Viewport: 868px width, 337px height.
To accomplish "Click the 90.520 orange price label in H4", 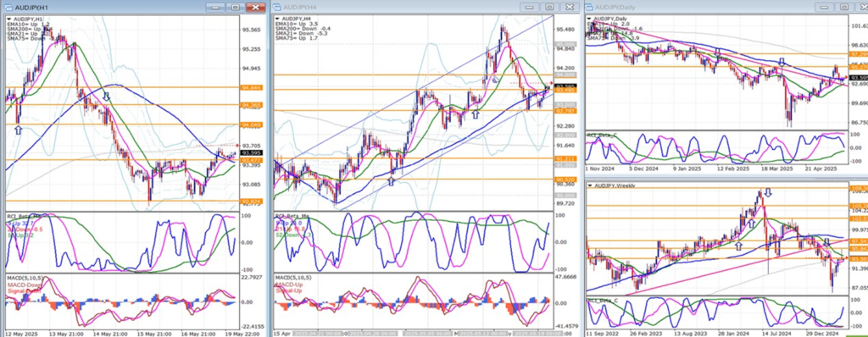I will click(x=565, y=180).
